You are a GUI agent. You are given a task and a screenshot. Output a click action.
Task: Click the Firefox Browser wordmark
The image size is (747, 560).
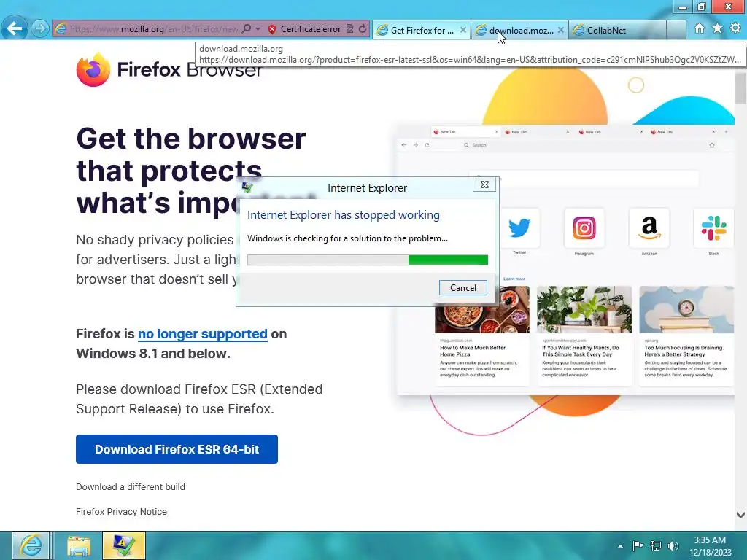pyautogui.click(x=190, y=69)
